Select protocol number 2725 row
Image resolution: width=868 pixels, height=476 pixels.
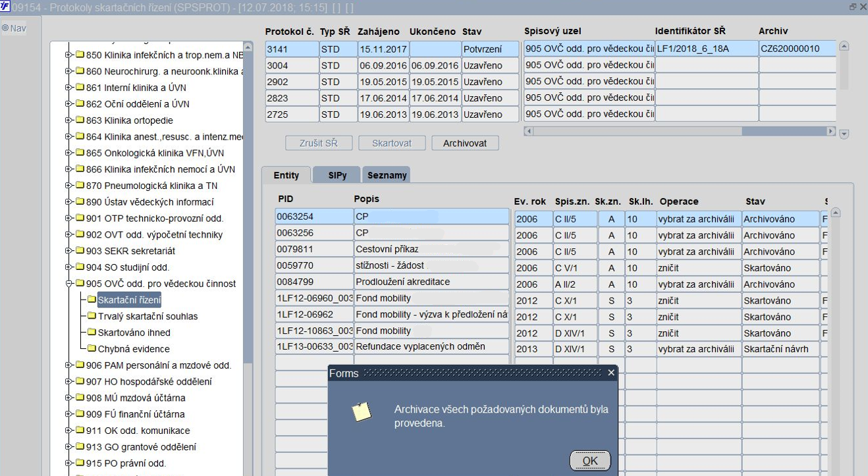pyautogui.click(x=292, y=115)
